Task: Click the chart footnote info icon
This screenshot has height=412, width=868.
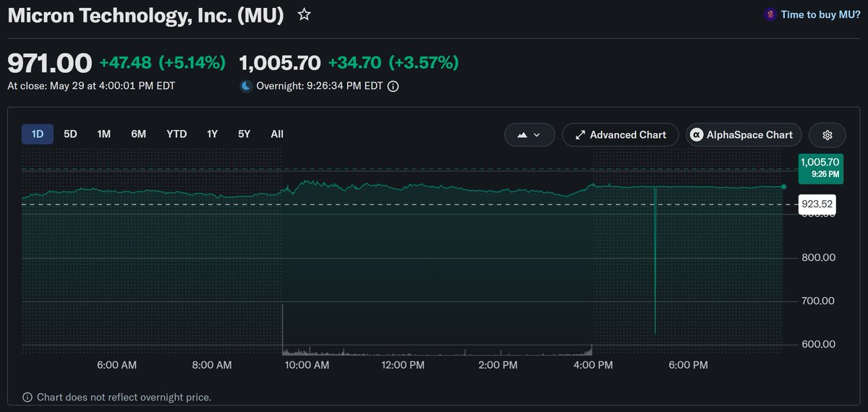Action: click(x=27, y=397)
